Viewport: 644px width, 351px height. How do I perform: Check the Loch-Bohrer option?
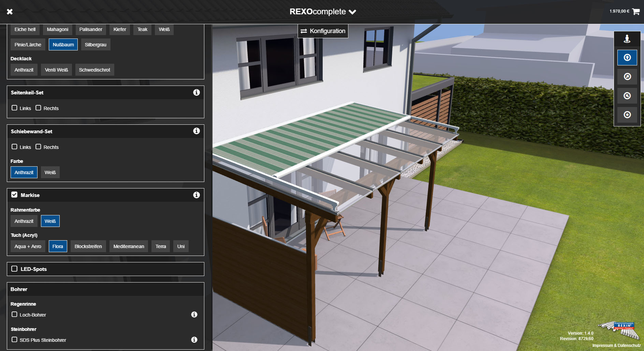pyautogui.click(x=14, y=314)
